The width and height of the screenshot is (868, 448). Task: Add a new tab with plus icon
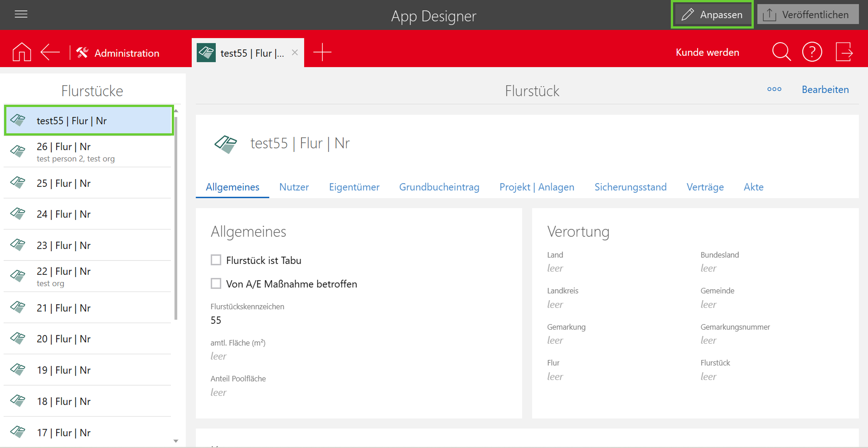(x=322, y=52)
